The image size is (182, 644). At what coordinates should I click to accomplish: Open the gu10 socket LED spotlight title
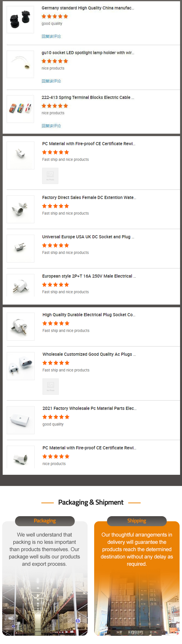(x=88, y=53)
